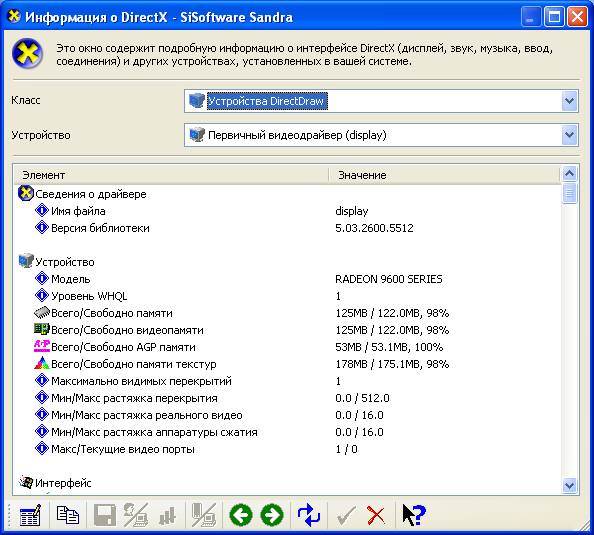Click the greyed tools icon beside floppy disk
The height and width of the screenshot is (535, 594).
tap(135, 515)
